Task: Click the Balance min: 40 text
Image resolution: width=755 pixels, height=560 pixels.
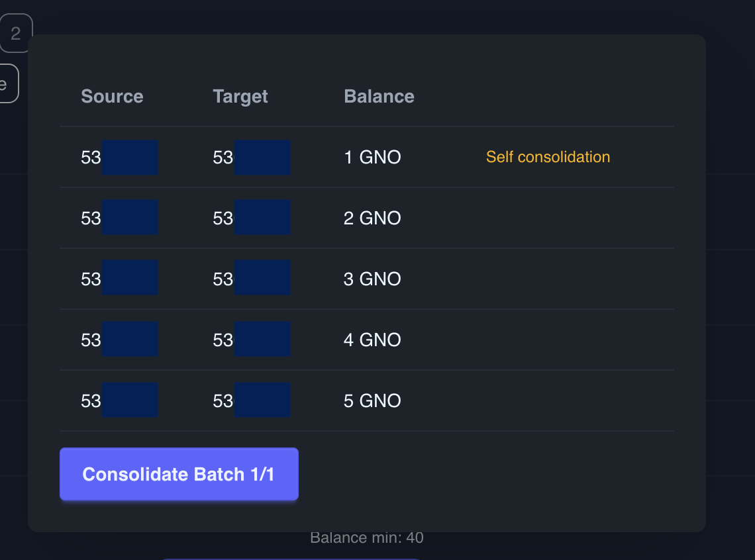Action: point(366,538)
